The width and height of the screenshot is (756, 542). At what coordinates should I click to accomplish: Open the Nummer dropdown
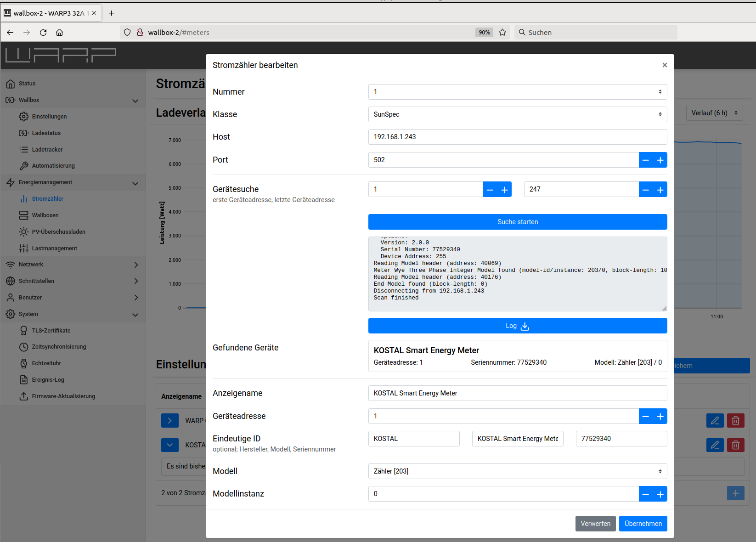[518, 92]
